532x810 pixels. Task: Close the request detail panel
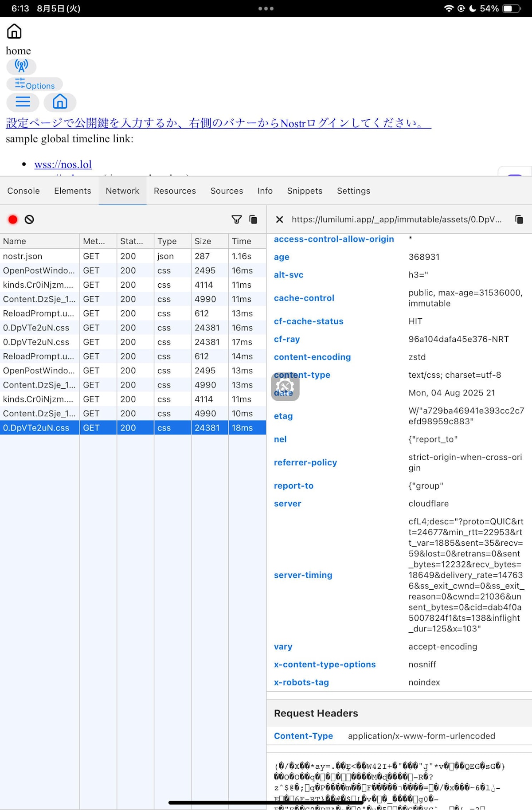(279, 219)
